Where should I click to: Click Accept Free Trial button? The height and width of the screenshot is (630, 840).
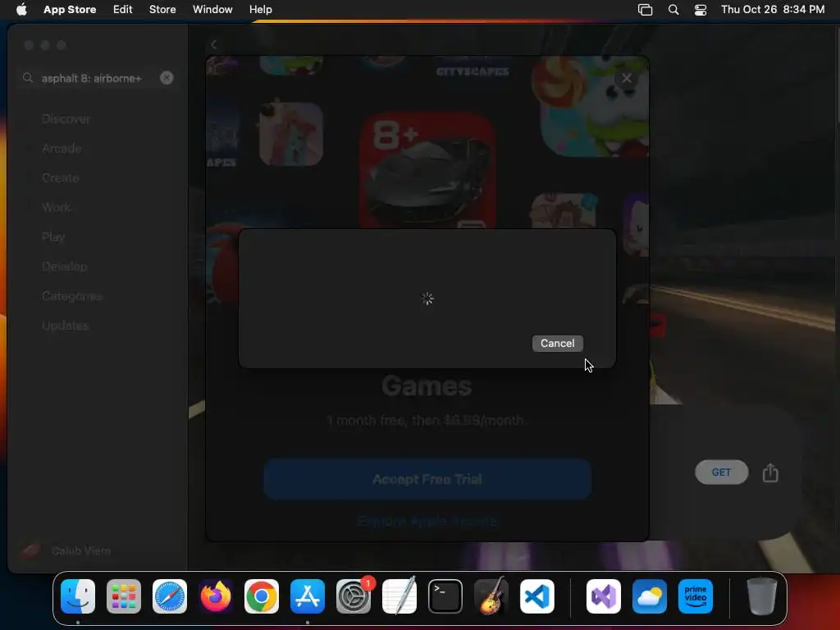coord(427,479)
